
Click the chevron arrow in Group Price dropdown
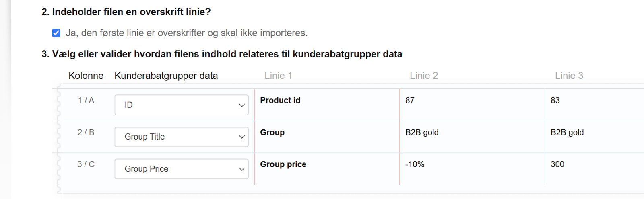[242, 169]
